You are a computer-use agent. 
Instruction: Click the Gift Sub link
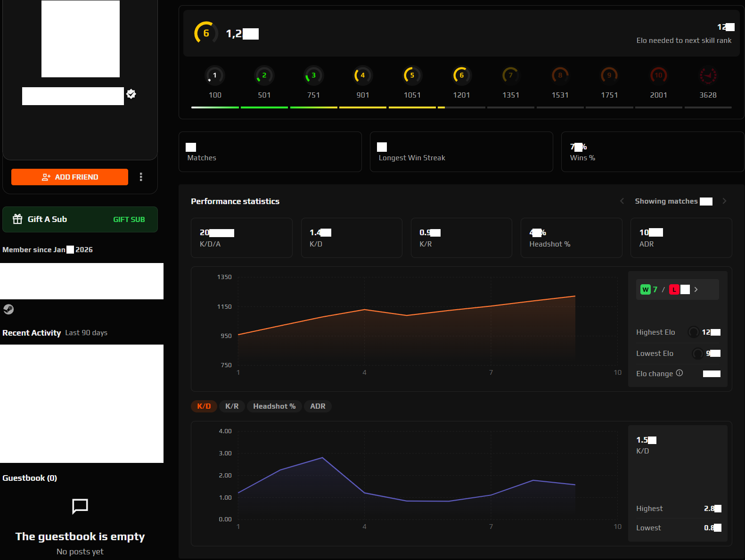pos(129,220)
